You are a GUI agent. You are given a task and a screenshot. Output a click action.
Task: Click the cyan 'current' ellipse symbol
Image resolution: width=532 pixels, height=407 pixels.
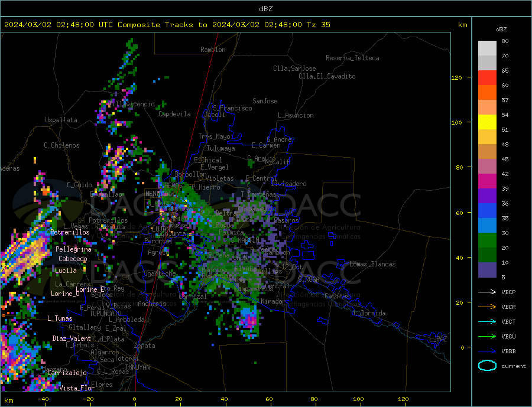[x=487, y=366]
